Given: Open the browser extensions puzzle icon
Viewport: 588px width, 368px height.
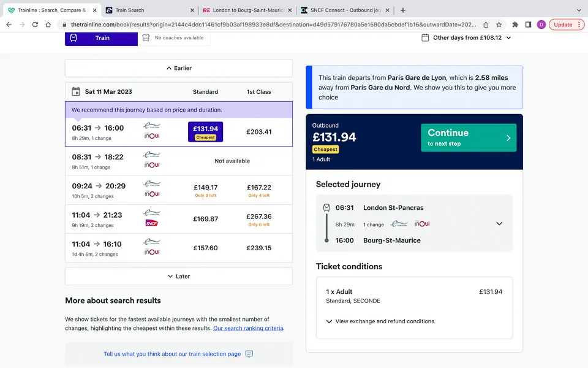Looking at the screenshot, I should (x=515, y=25).
